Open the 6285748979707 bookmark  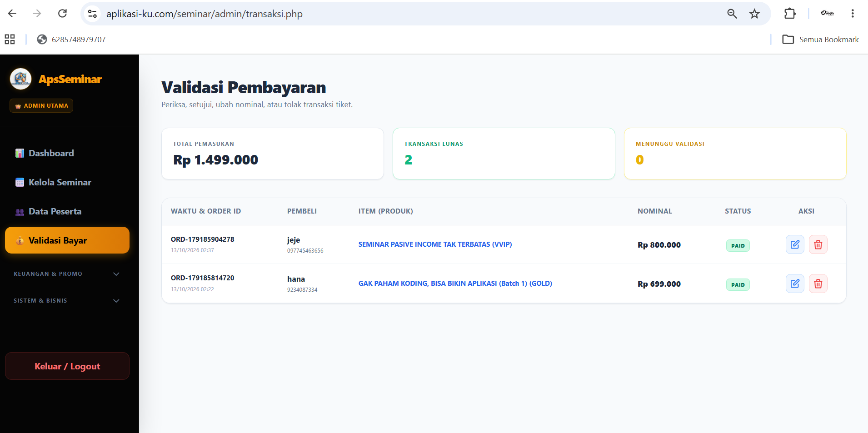(71, 40)
